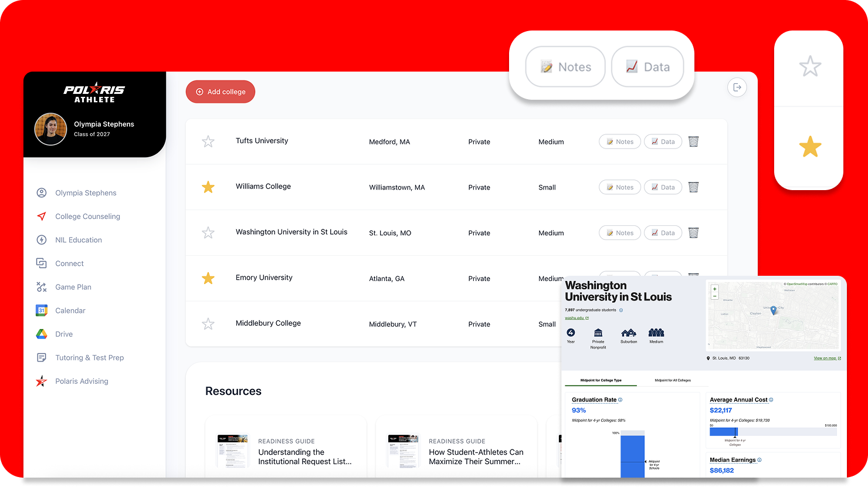Click the Middlebury College name
The image size is (868, 487).
pyautogui.click(x=268, y=323)
